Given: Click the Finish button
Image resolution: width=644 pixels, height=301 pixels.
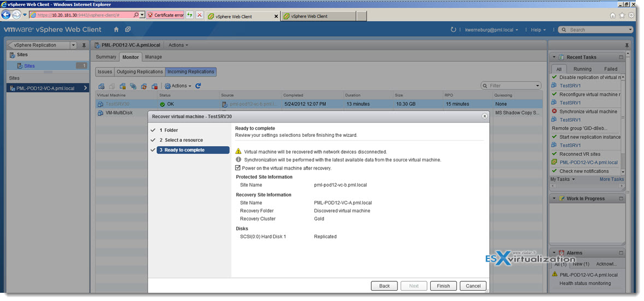Looking at the screenshot, I should coord(443,286).
